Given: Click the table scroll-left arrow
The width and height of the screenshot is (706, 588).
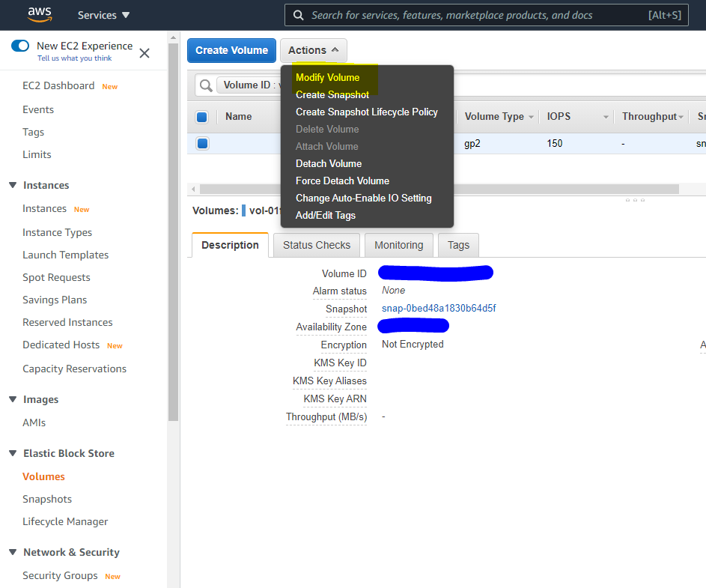Looking at the screenshot, I should tap(193, 190).
